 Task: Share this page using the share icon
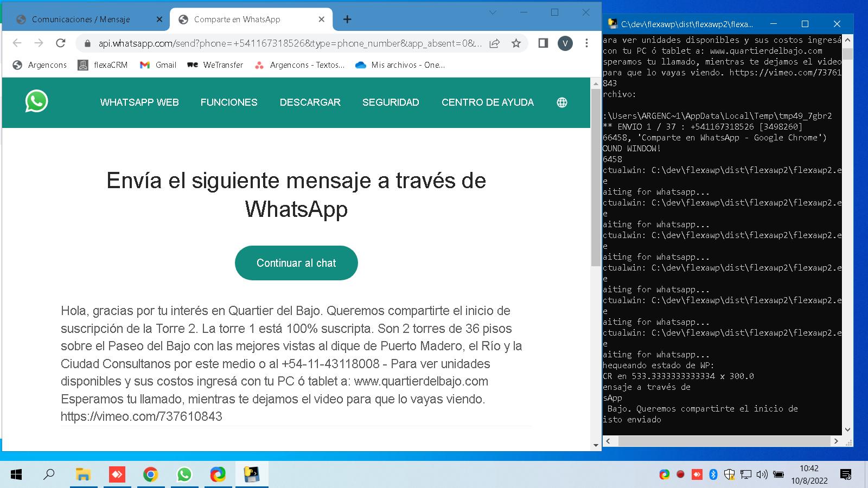(494, 43)
